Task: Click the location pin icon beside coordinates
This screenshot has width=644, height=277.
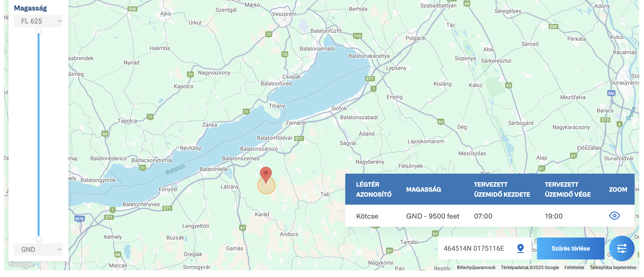Action: (x=520, y=248)
